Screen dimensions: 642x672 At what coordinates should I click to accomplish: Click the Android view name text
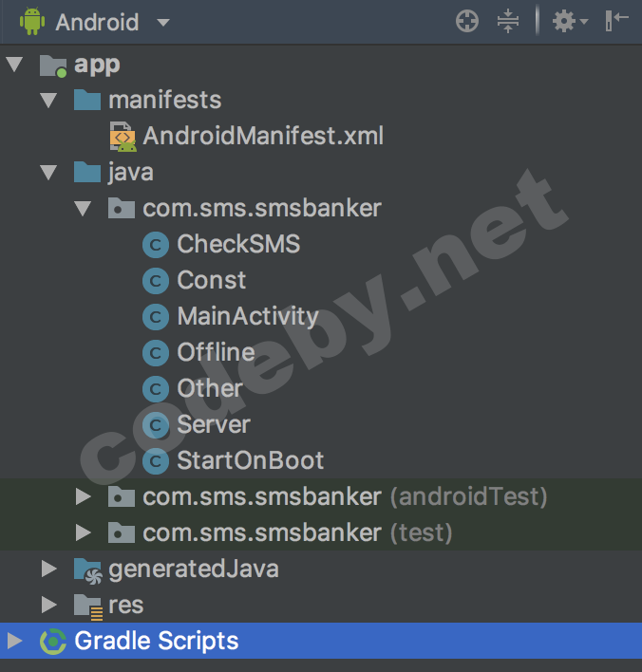98,22
